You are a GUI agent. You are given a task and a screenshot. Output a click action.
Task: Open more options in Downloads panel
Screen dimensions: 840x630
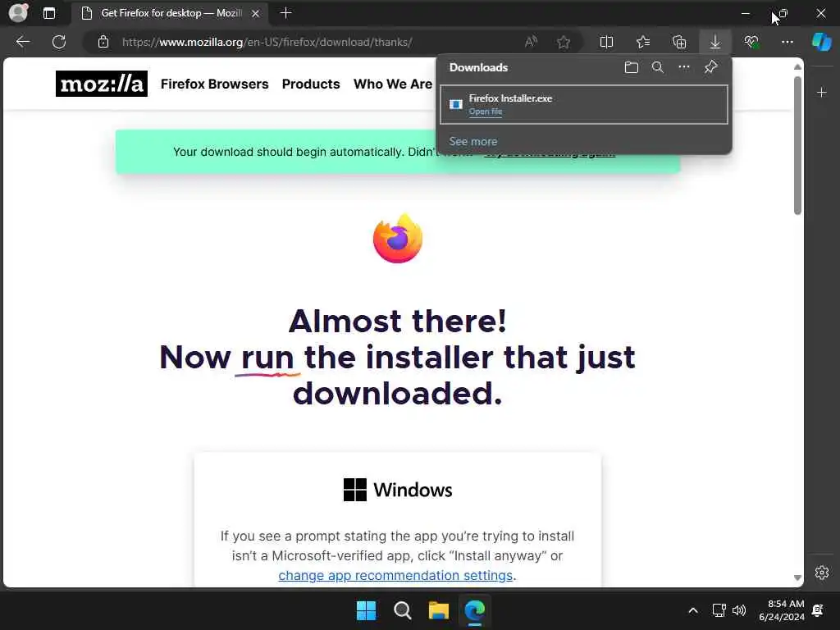click(684, 67)
